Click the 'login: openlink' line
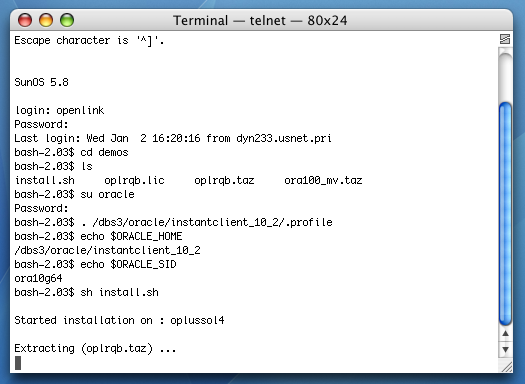This screenshot has height=384, width=525. pyautogui.click(x=60, y=110)
